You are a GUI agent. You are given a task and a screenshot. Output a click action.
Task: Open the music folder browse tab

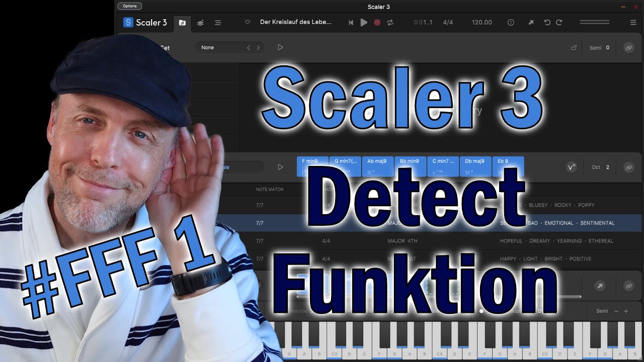[x=182, y=23]
